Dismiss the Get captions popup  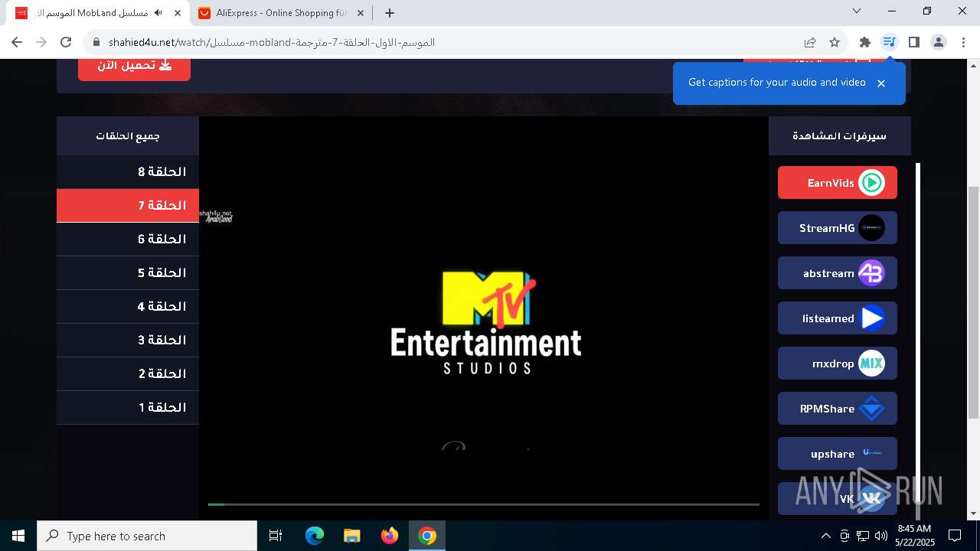(x=881, y=83)
